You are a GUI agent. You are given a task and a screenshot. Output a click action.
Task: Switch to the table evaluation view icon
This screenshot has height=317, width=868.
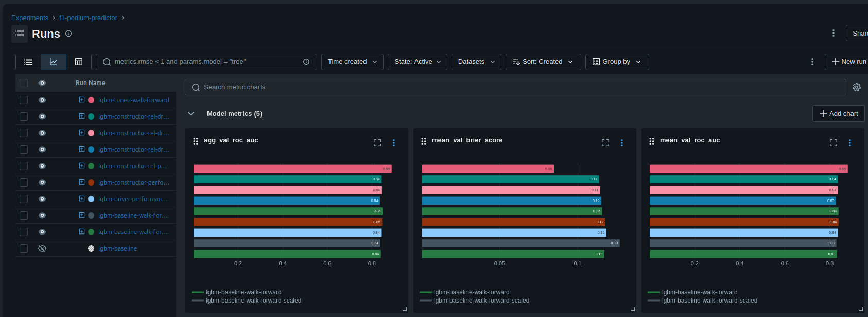79,62
